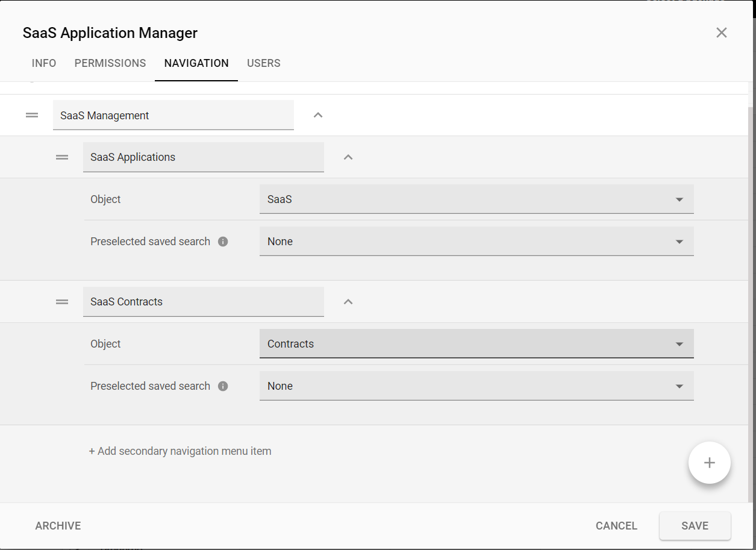The width and height of the screenshot is (756, 550).
Task: Open the INFO tab
Action: click(43, 63)
